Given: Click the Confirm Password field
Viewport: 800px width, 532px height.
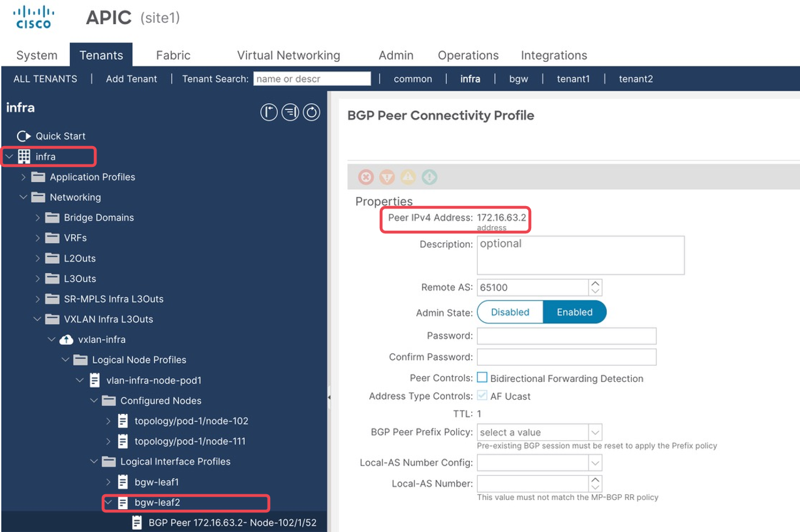Looking at the screenshot, I should [x=566, y=357].
